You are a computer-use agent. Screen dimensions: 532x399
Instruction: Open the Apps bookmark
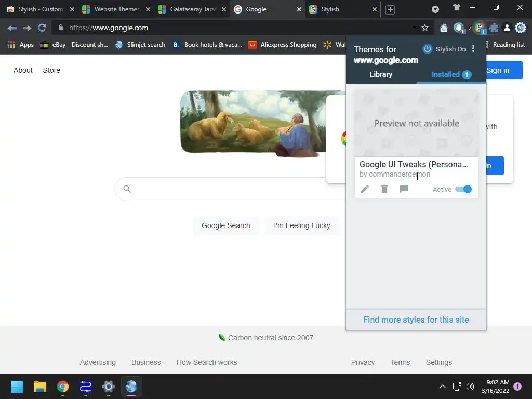pos(20,45)
